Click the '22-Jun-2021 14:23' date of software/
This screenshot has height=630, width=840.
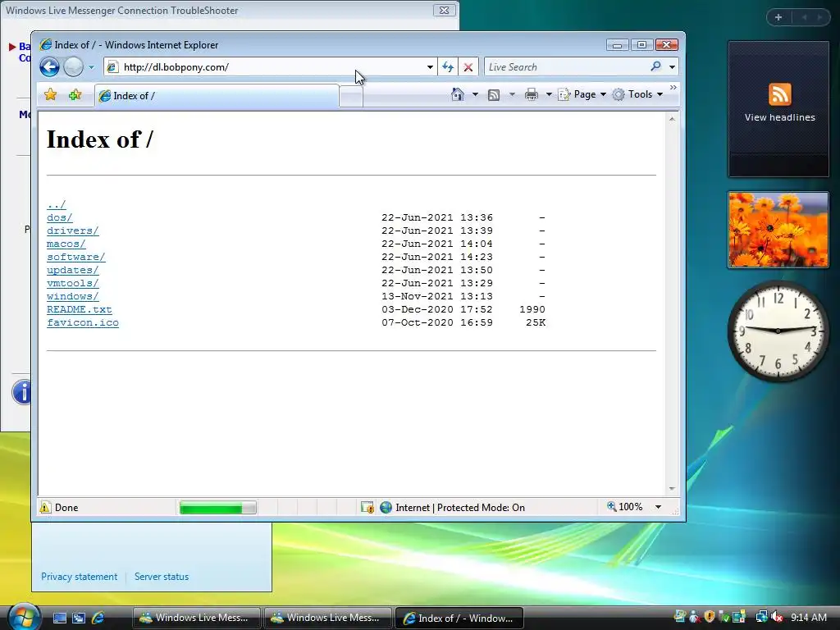436,257
